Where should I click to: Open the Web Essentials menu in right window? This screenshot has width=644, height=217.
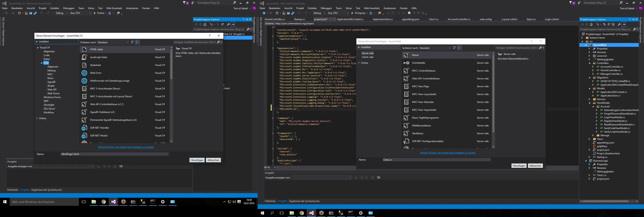coord(372,8)
